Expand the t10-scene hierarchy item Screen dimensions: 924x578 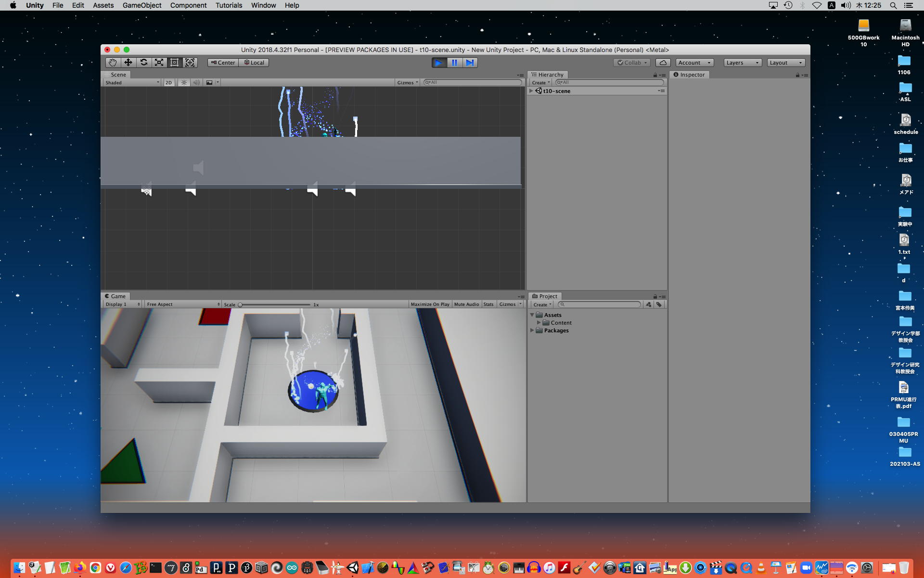click(531, 91)
